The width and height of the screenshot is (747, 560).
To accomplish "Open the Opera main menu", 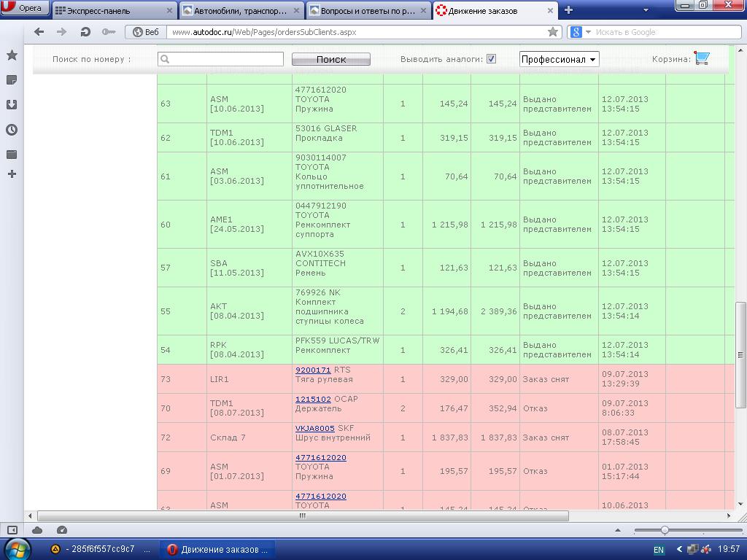I will point(25,9).
